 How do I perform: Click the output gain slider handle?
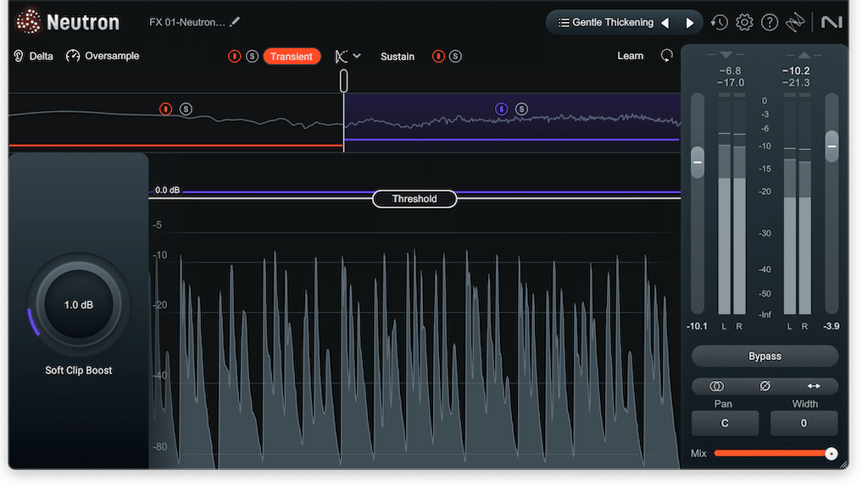pyautogui.click(x=832, y=146)
